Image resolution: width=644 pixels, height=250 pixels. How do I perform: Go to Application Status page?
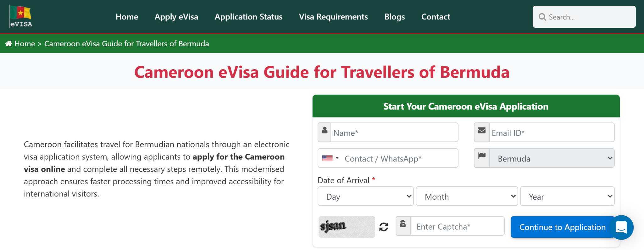(x=248, y=17)
